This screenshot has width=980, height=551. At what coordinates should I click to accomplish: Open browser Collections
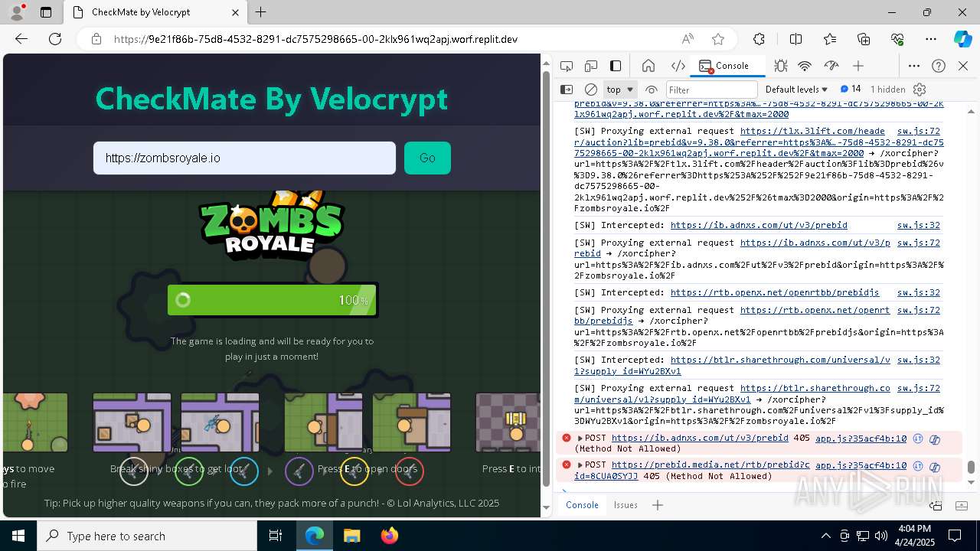(x=864, y=39)
